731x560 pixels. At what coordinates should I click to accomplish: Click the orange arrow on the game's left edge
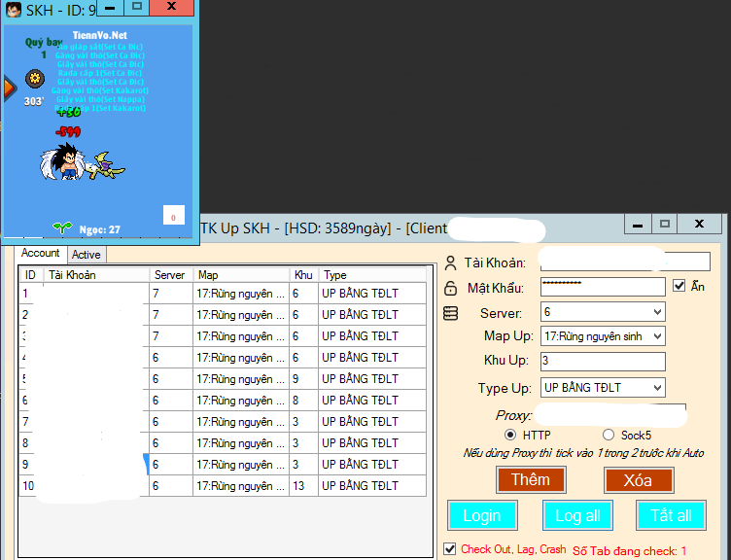coord(10,88)
